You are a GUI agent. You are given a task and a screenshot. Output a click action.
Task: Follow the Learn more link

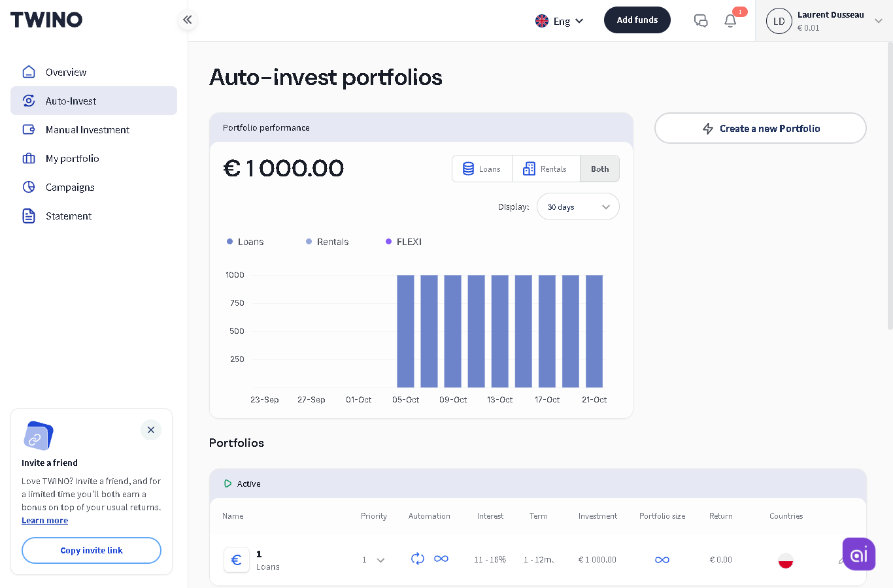coord(44,520)
